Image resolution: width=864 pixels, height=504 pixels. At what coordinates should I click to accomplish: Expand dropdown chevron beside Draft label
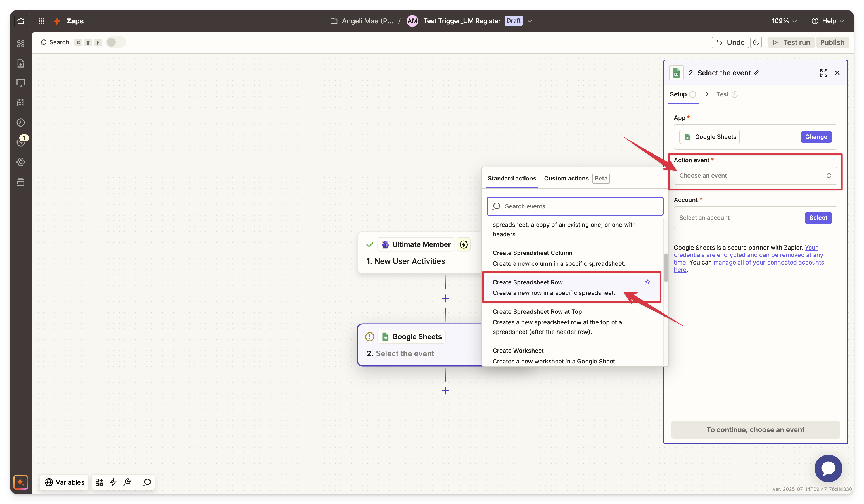click(x=530, y=21)
